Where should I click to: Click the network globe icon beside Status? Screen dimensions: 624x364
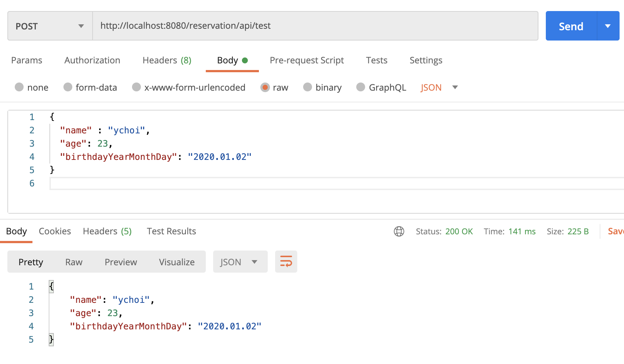click(x=399, y=231)
